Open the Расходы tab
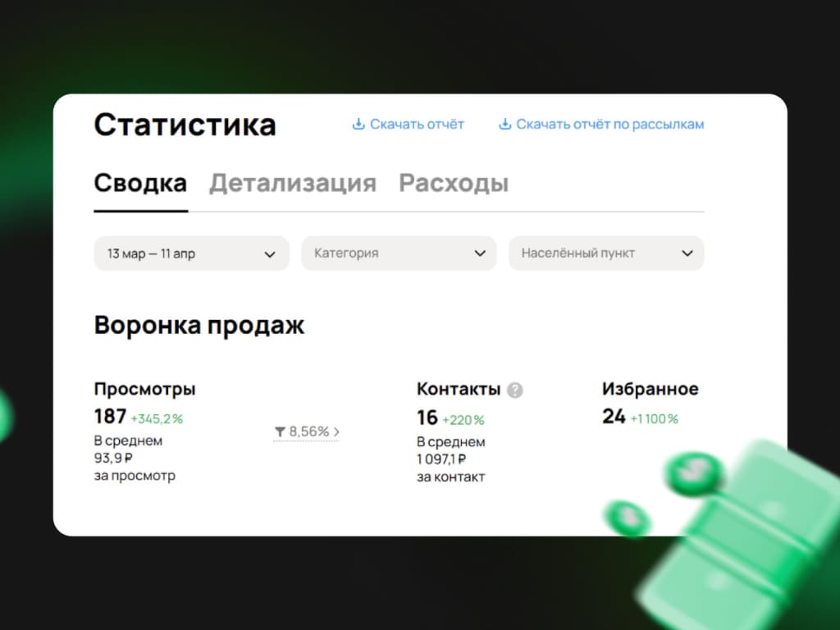This screenshot has width=840, height=630. point(453,183)
